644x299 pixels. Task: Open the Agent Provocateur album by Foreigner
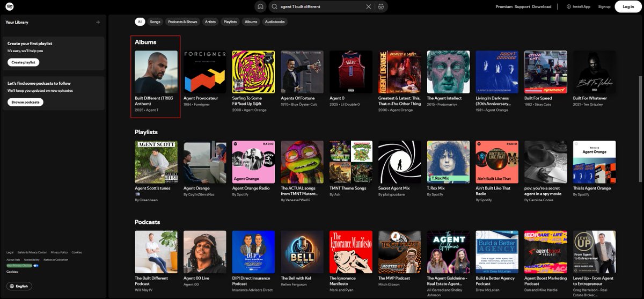tap(205, 72)
